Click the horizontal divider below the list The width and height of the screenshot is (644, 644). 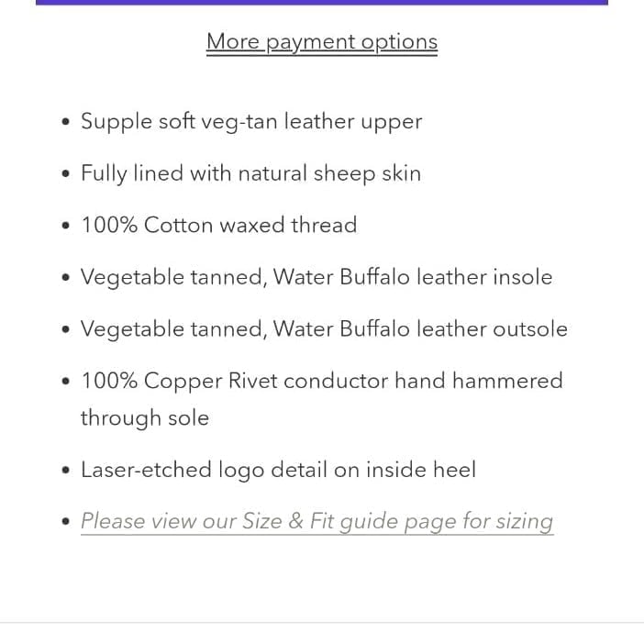(x=322, y=623)
